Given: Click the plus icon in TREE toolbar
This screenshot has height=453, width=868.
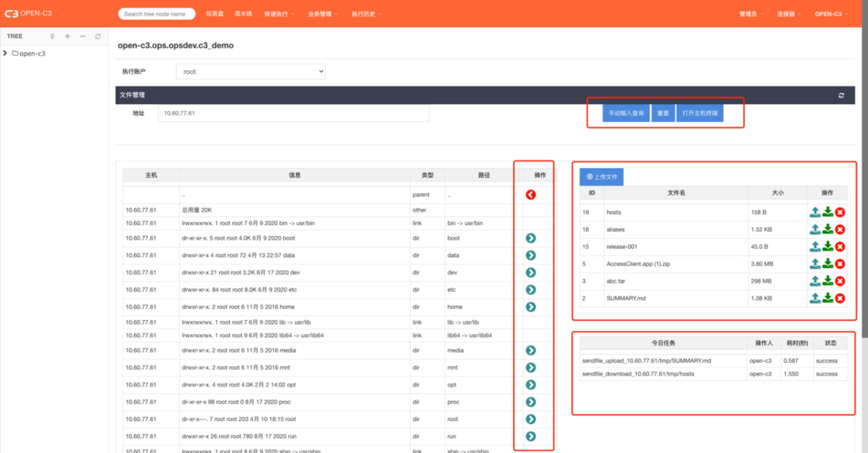Looking at the screenshot, I should 67,36.
